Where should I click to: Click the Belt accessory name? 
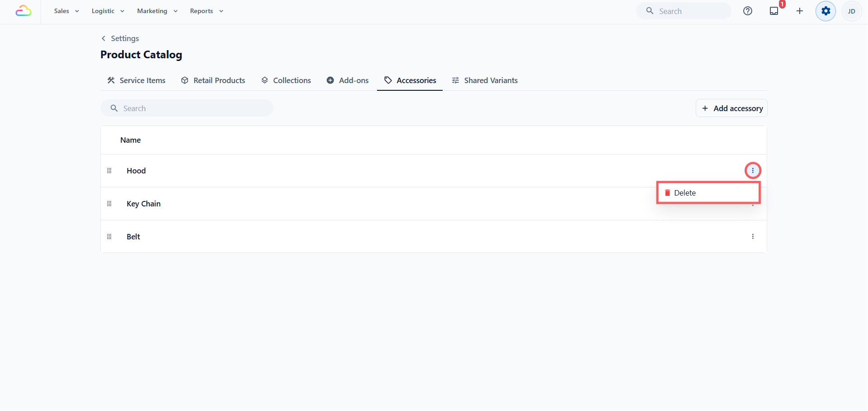pyautogui.click(x=133, y=237)
